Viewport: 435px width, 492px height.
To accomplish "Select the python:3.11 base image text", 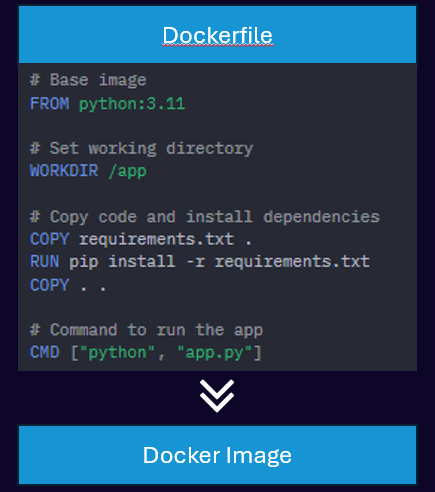I will pyautogui.click(x=132, y=104).
